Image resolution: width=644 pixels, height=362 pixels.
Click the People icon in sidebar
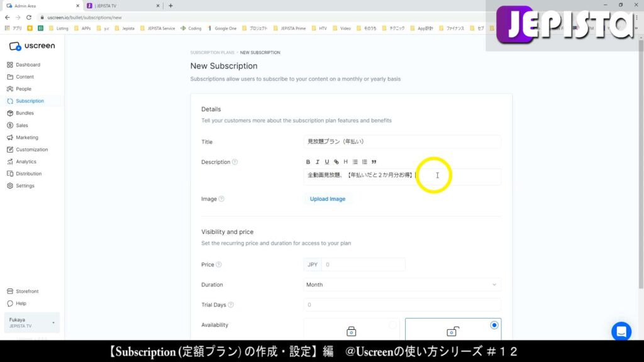click(10, 89)
